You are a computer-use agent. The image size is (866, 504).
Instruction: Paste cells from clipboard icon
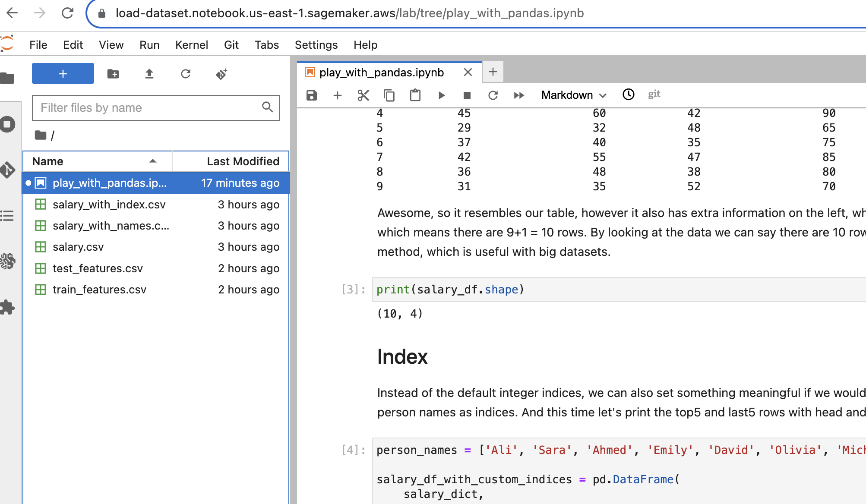click(415, 95)
